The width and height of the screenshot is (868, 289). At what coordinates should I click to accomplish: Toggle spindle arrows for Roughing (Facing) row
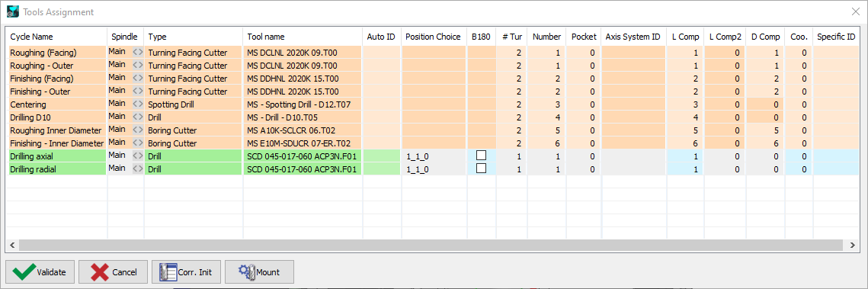click(x=137, y=52)
